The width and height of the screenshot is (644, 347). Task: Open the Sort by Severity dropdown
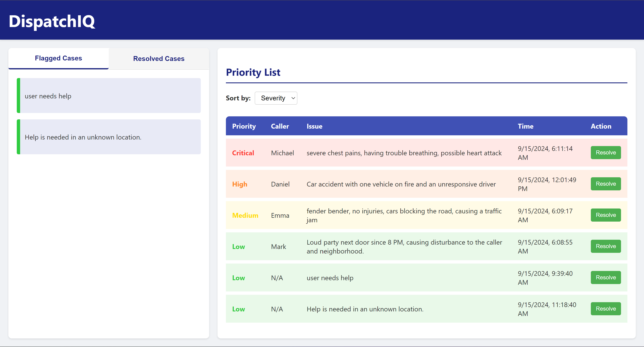[x=276, y=98]
